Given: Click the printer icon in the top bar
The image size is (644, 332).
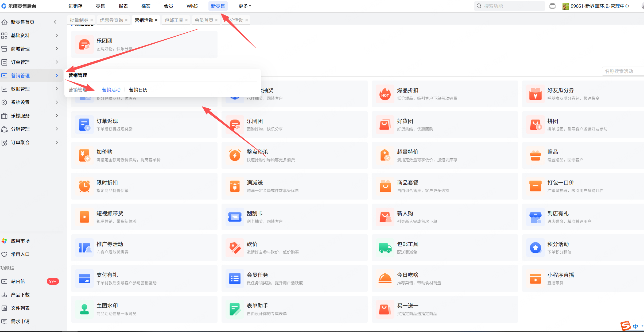Looking at the screenshot, I should (x=552, y=6).
